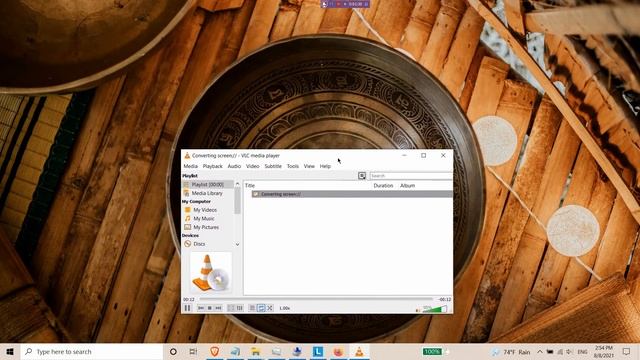Open the View menu

coord(309,166)
